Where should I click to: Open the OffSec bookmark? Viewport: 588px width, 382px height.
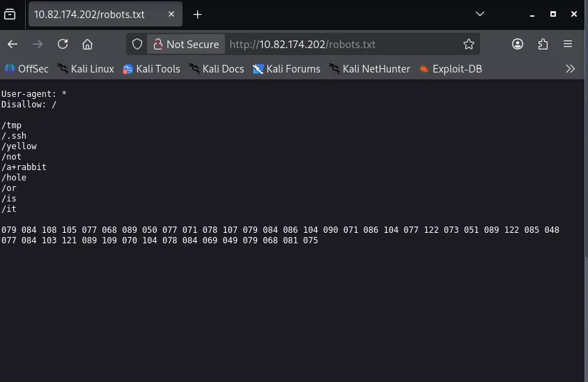click(x=26, y=68)
